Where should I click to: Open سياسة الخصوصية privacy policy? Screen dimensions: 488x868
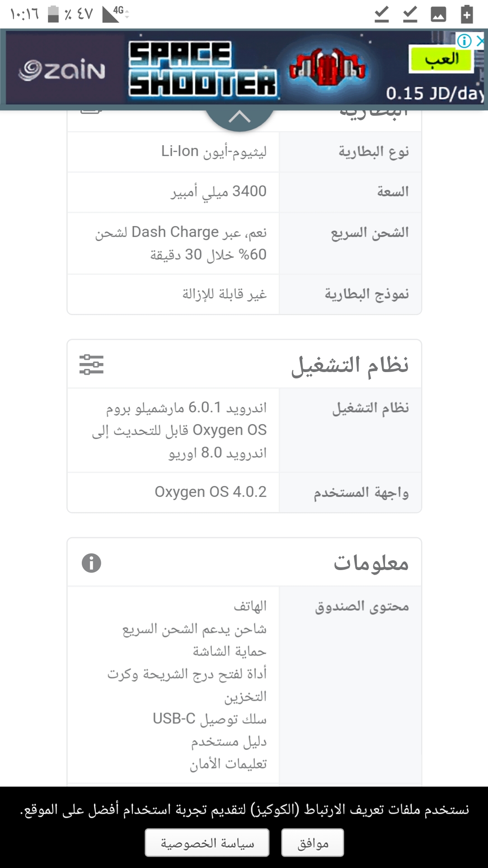click(207, 843)
